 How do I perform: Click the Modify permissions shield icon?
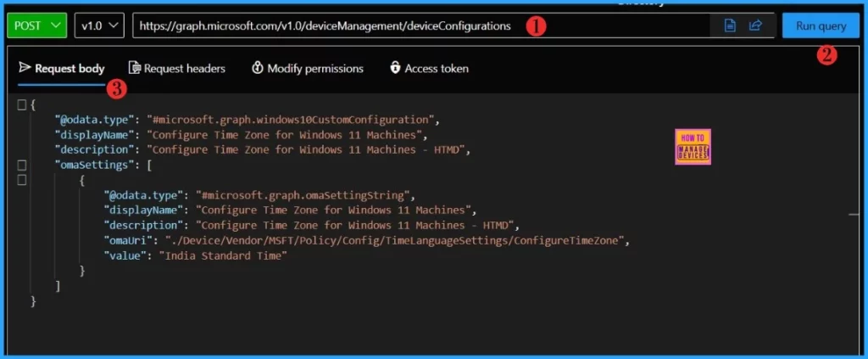(x=257, y=68)
